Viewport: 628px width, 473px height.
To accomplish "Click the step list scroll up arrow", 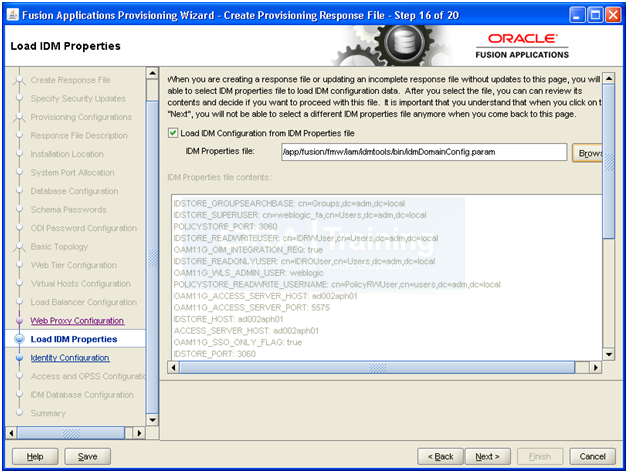I will tap(152, 73).
